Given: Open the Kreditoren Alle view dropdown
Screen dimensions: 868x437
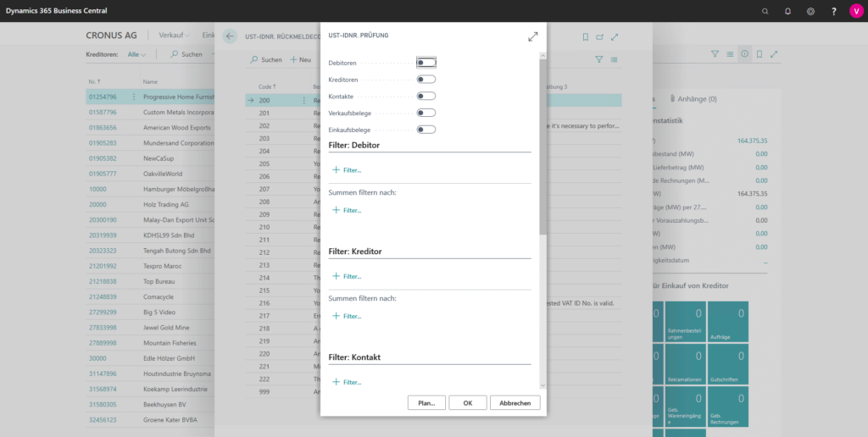Looking at the screenshot, I should point(136,54).
